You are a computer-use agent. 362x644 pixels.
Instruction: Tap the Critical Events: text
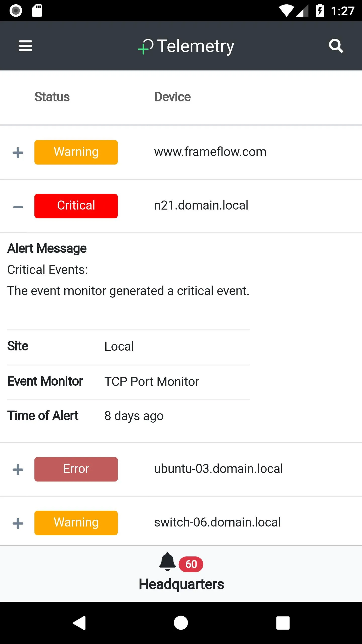[48, 270]
